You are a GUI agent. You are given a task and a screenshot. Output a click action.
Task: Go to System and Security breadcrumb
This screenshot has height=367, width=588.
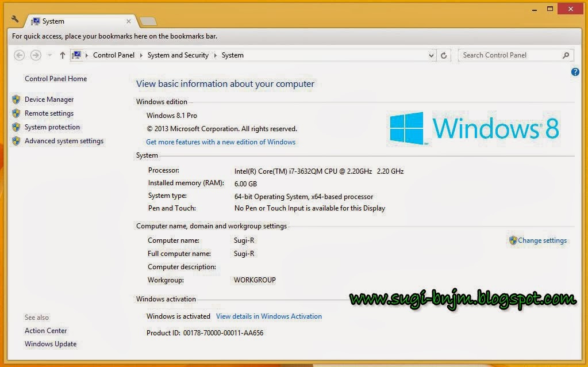tap(178, 55)
